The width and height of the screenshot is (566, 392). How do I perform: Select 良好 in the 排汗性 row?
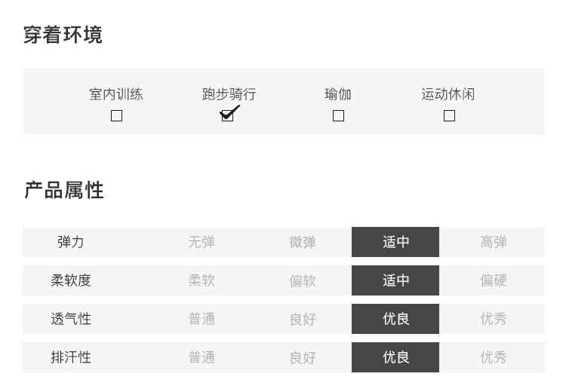coord(303,357)
